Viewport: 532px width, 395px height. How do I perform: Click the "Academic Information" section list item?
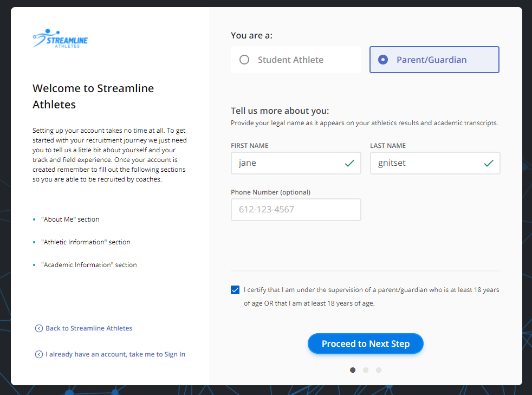[89, 265]
